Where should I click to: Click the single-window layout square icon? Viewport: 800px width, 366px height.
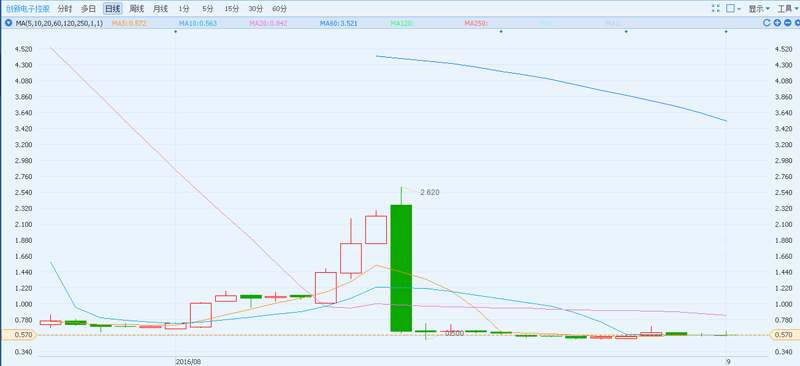[731, 8]
